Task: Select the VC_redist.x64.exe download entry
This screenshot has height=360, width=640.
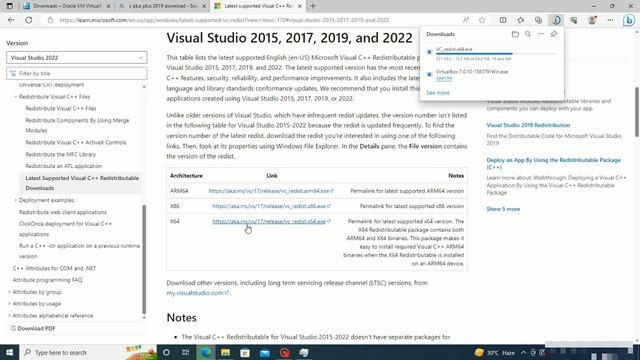Action: [492, 54]
